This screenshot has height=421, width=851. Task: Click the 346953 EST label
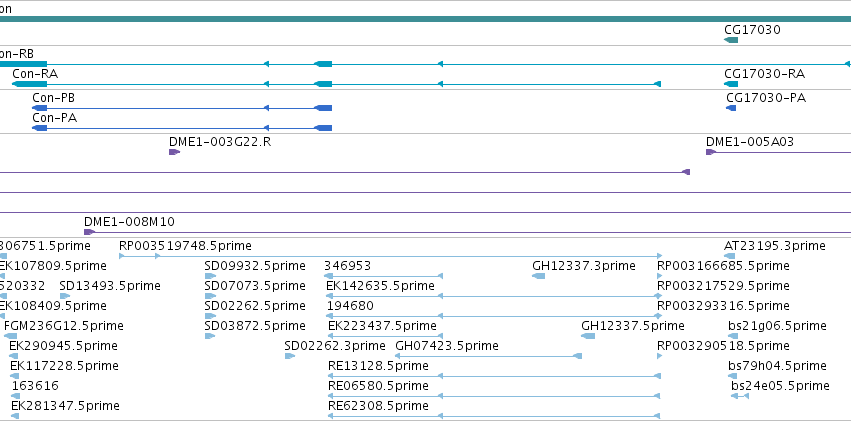coord(347,266)
